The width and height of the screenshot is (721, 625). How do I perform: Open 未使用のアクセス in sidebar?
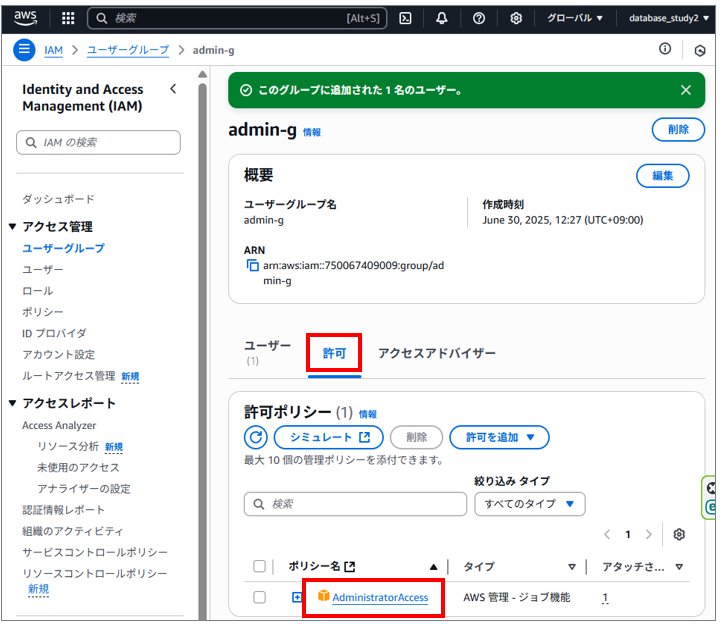[x=78, y=468]
